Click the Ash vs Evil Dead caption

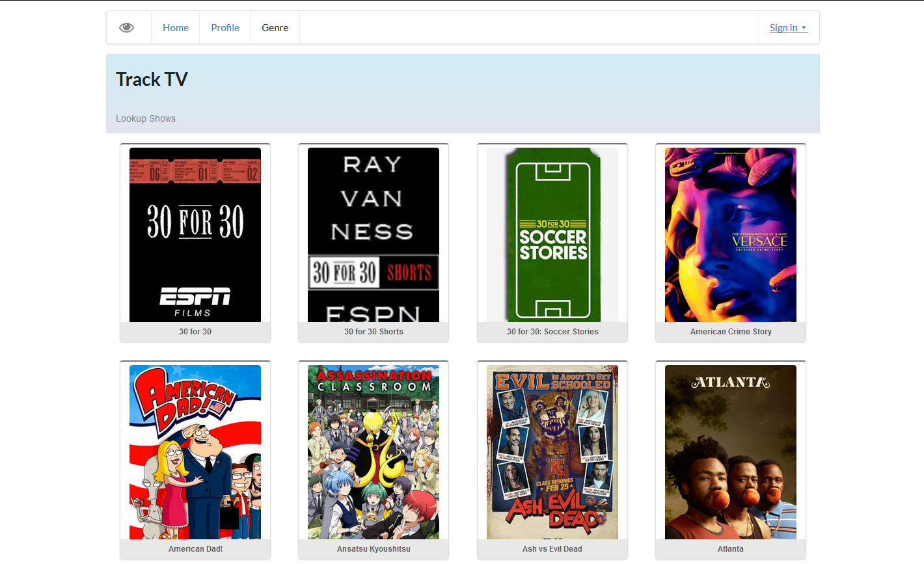click(552, 549)
